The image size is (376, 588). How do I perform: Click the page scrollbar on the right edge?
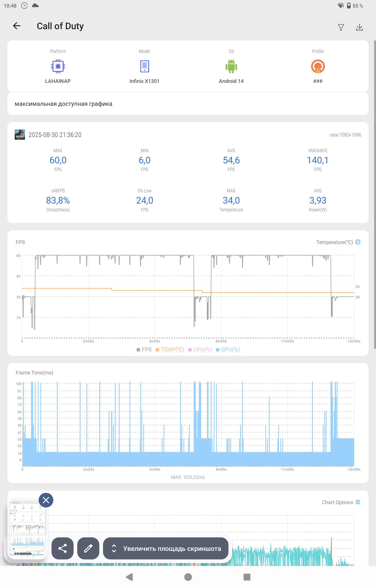pyautogui.click(x=375, y=194)
